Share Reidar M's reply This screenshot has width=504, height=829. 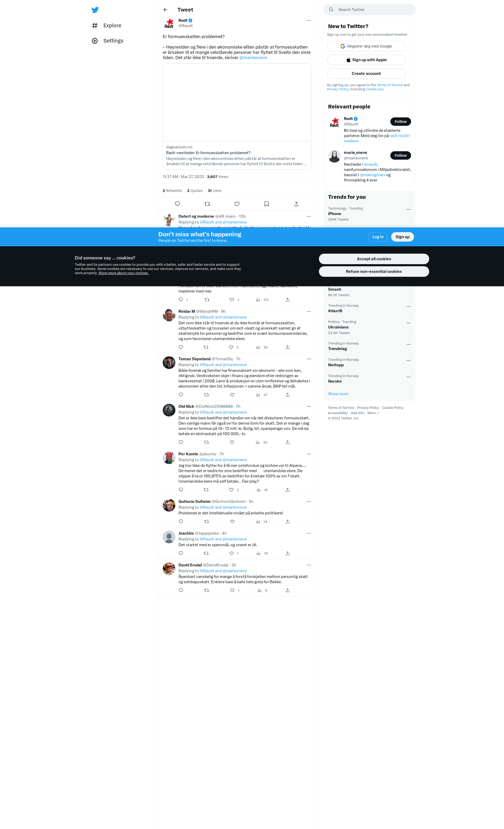287,347
